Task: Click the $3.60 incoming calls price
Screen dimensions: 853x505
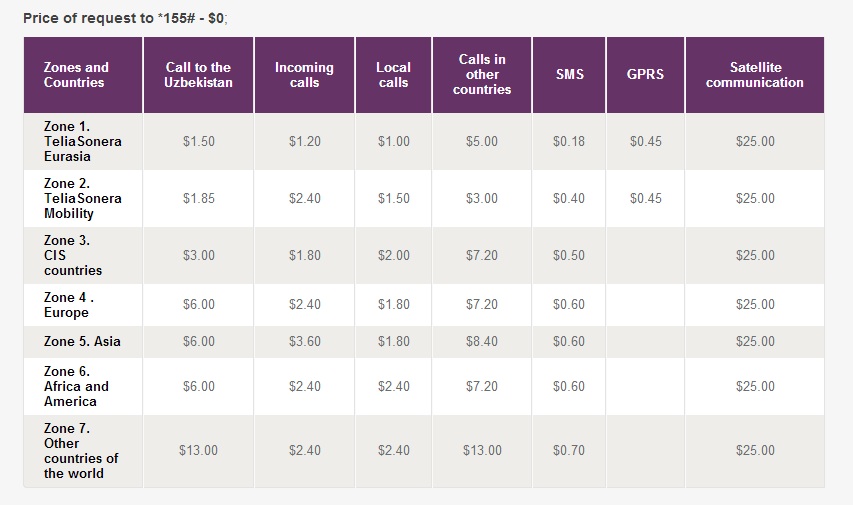Action: click(x=304, y=342)
